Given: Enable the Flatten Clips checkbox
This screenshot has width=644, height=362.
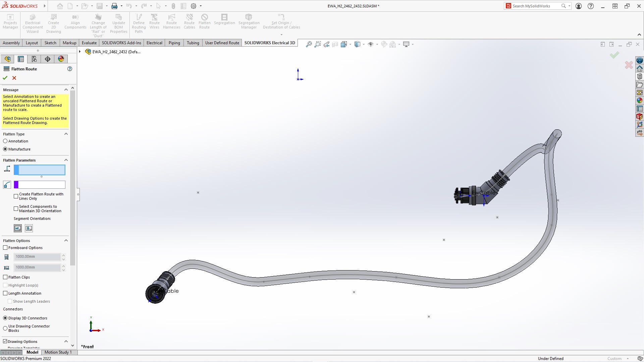Looking at the screenshot, I should (5, 277).
